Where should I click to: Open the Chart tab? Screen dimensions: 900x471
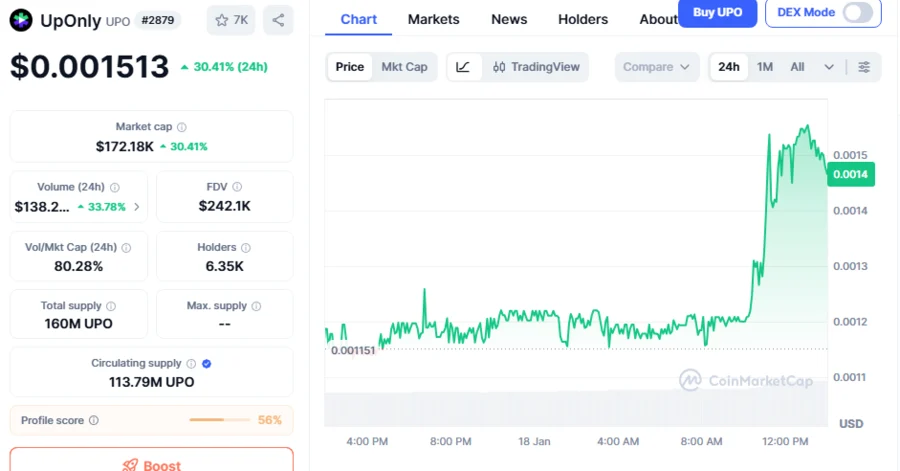[x=359, y=20]
